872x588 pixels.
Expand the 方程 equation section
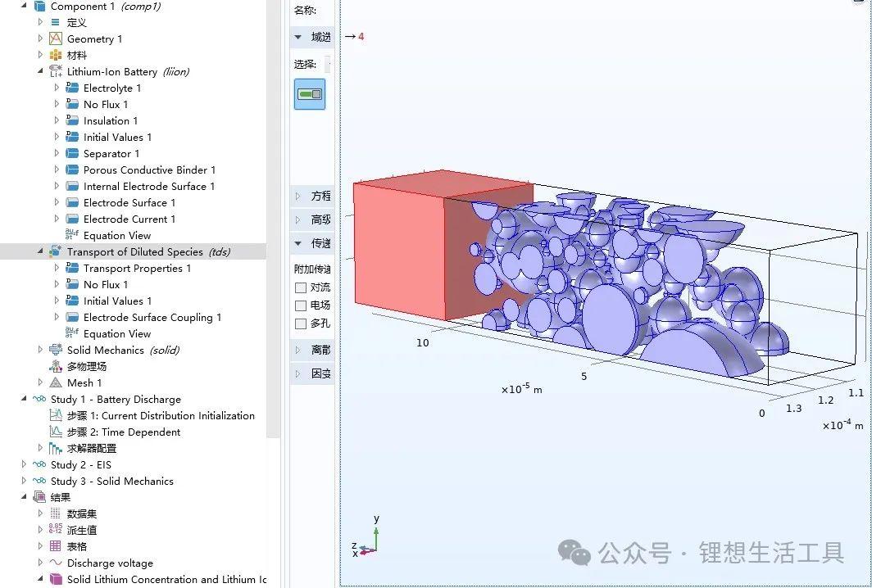[298, 197]
